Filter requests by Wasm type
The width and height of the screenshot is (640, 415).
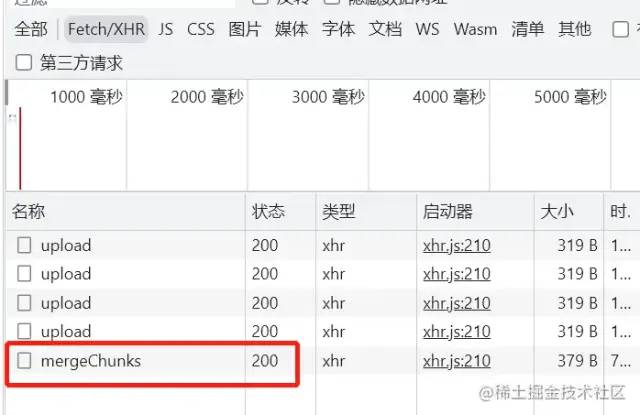(476, 29)
